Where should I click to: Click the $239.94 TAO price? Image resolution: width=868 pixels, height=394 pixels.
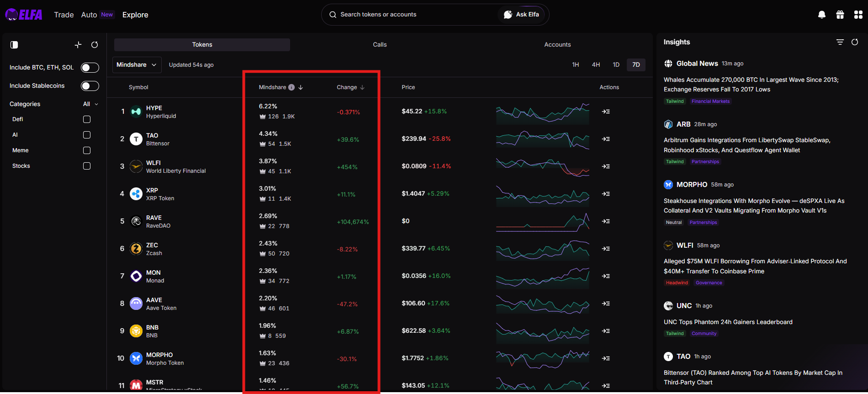(414, 139)
